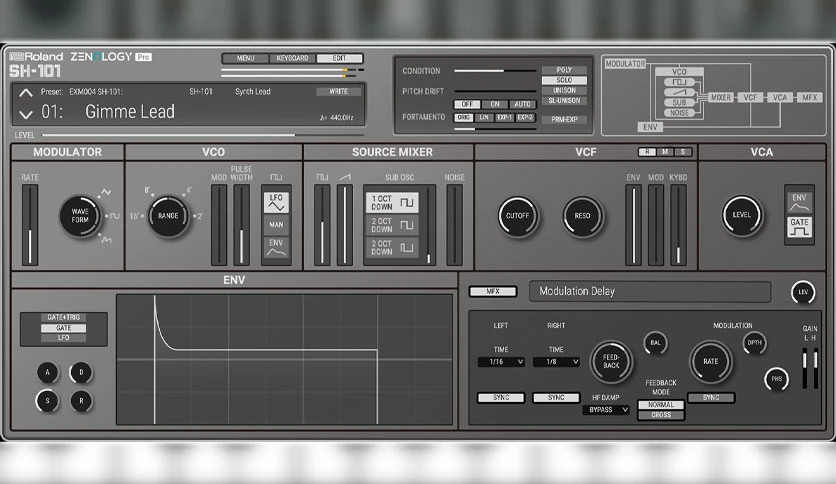Select VCF type R

pos(647,152)
